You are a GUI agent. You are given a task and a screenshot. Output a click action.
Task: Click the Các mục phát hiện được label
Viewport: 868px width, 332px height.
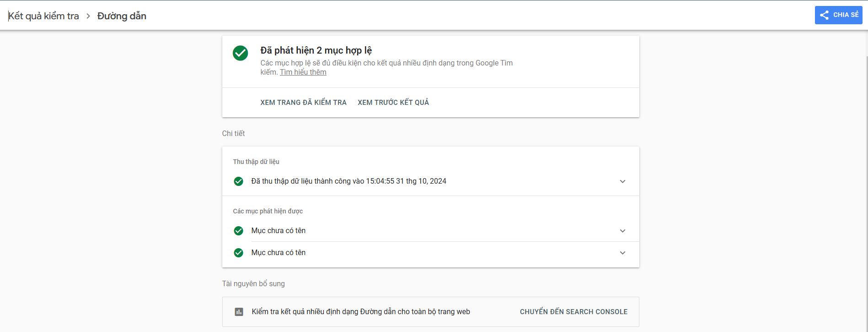[268, 211]
